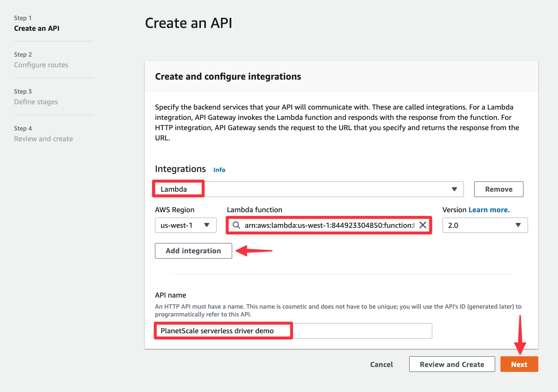558x392 pixels.
Task: Click the Review and Create button
Action: [x=452, y=364]
